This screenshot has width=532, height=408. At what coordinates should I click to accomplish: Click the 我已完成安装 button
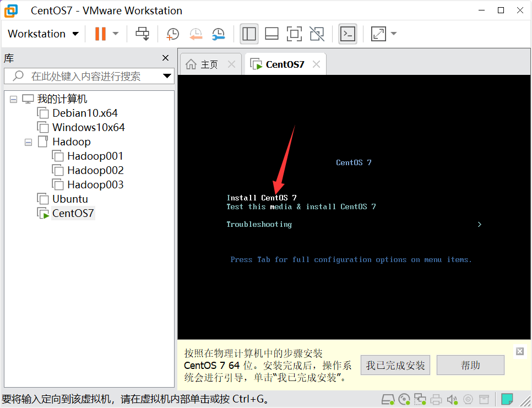coord(395,365)
